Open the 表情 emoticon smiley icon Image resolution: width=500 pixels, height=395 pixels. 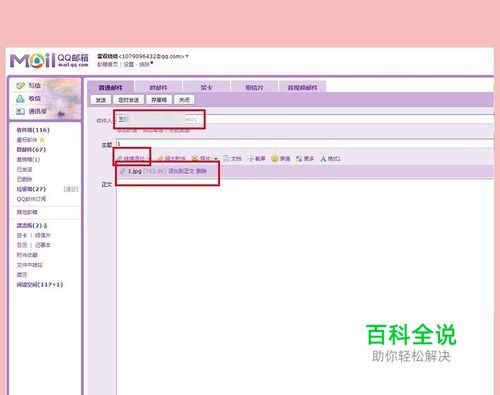274,159
